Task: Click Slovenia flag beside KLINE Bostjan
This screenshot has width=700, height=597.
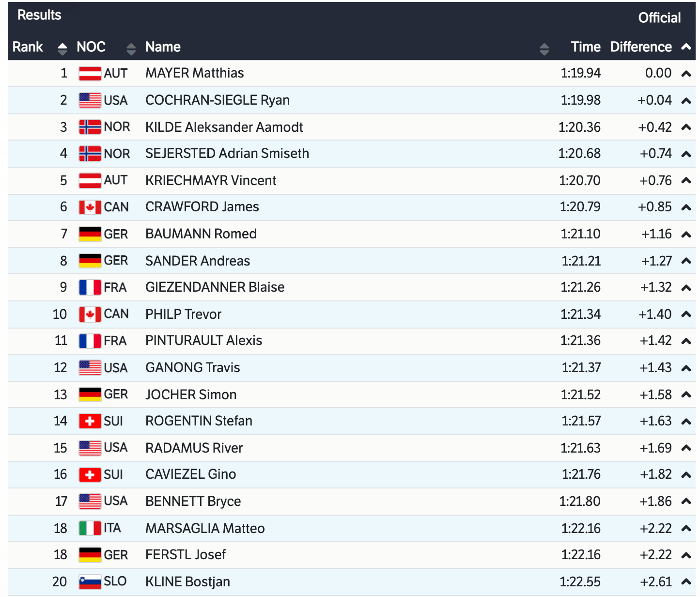Action: pos(90,581)
